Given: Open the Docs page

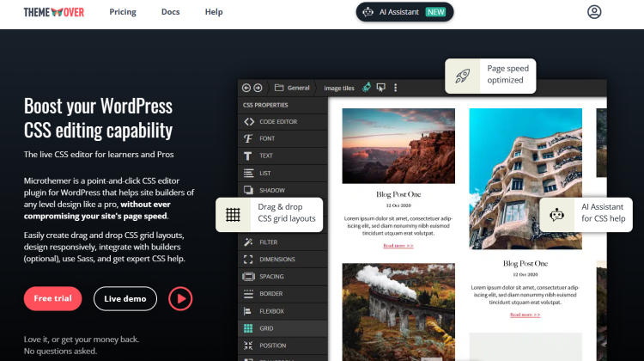Looking at the screenshot, I should pyautogui.click(x=171, y=12).
